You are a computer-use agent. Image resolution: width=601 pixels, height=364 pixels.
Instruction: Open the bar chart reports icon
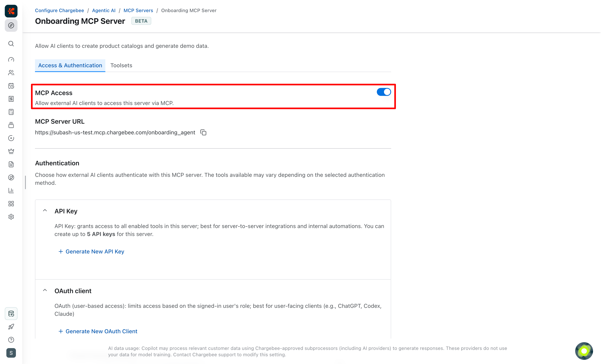(11, 191)
